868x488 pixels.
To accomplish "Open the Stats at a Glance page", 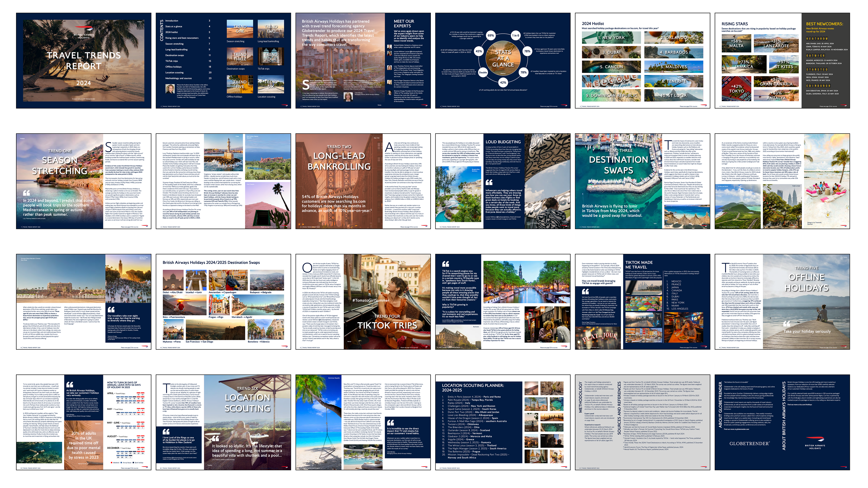I will (503, 61).
